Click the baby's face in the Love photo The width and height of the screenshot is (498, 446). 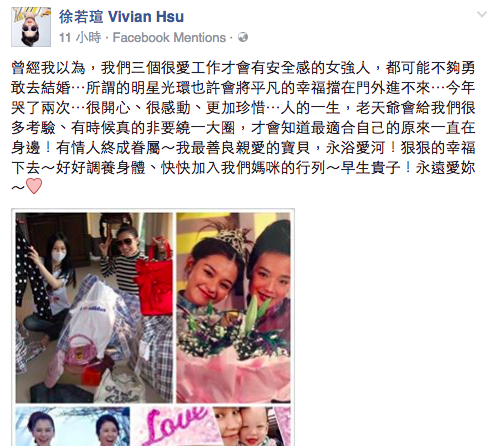[x=255, y=430]
